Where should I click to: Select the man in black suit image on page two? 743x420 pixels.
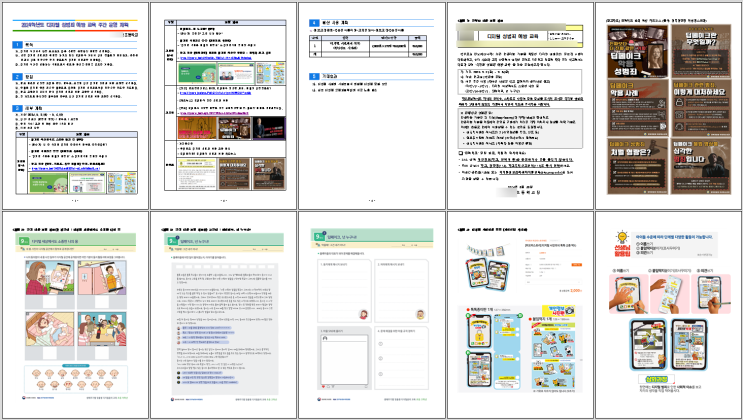point(269,128)
